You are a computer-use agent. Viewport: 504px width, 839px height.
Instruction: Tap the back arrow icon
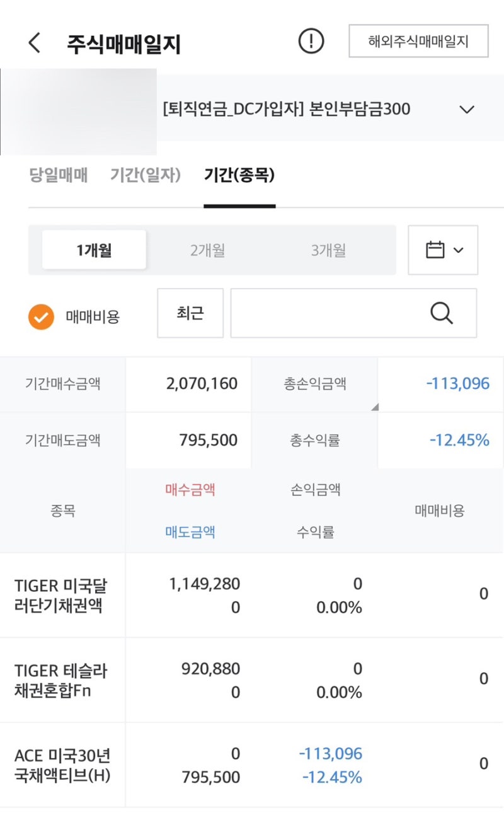coord(35,43)
